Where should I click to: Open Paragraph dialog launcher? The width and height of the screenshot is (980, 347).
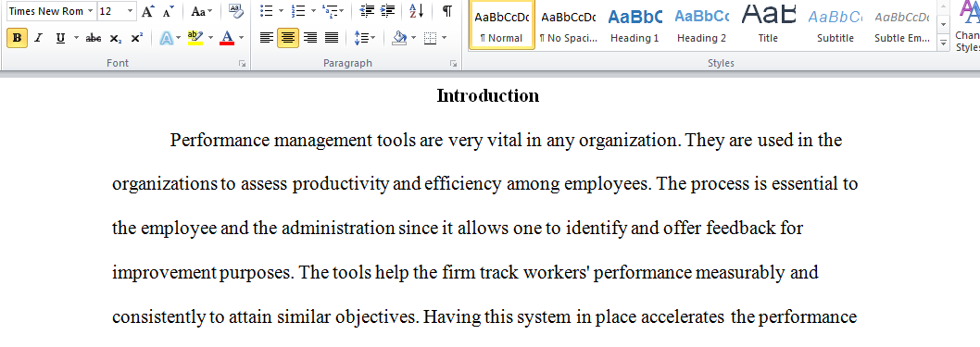coord(454,64)
